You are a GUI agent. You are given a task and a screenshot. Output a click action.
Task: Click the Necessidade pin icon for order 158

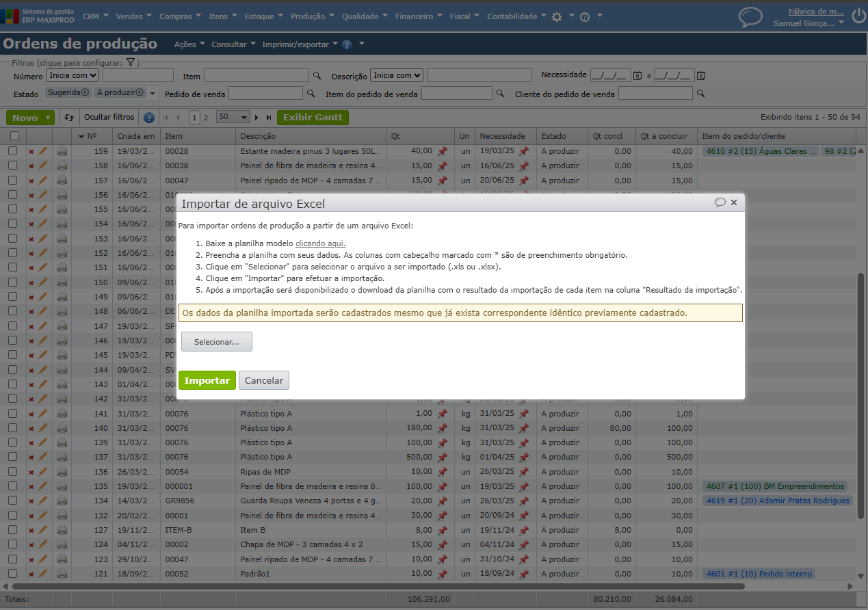point(524,165)
